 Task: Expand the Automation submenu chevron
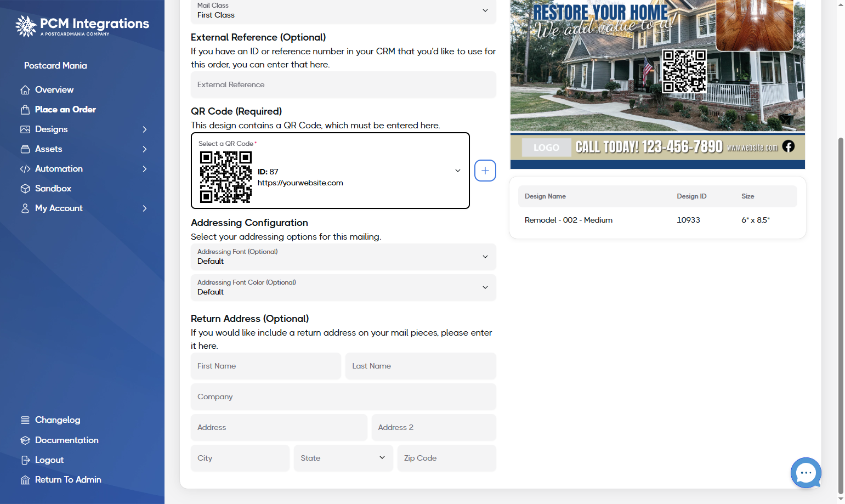145,169
